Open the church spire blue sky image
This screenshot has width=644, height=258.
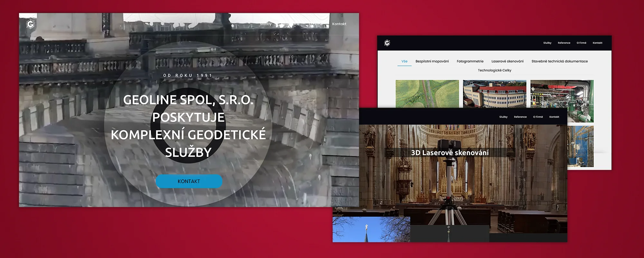point(371,229)
